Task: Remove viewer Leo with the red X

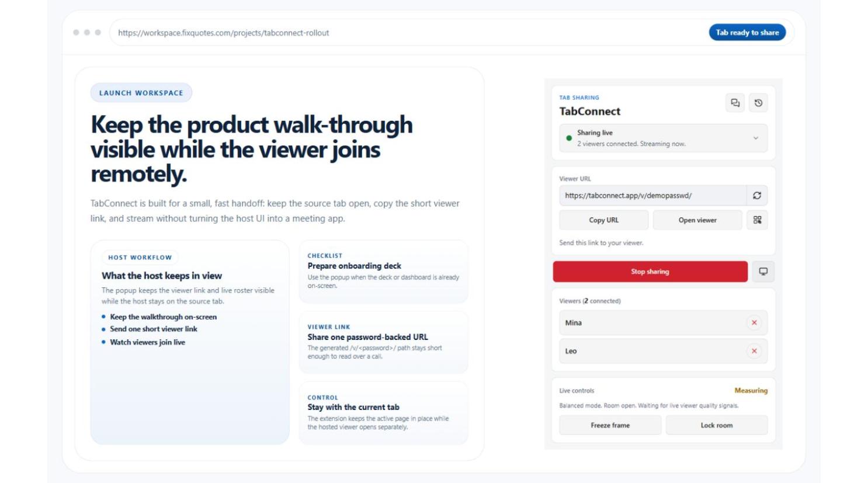Action: pos(754,351)
